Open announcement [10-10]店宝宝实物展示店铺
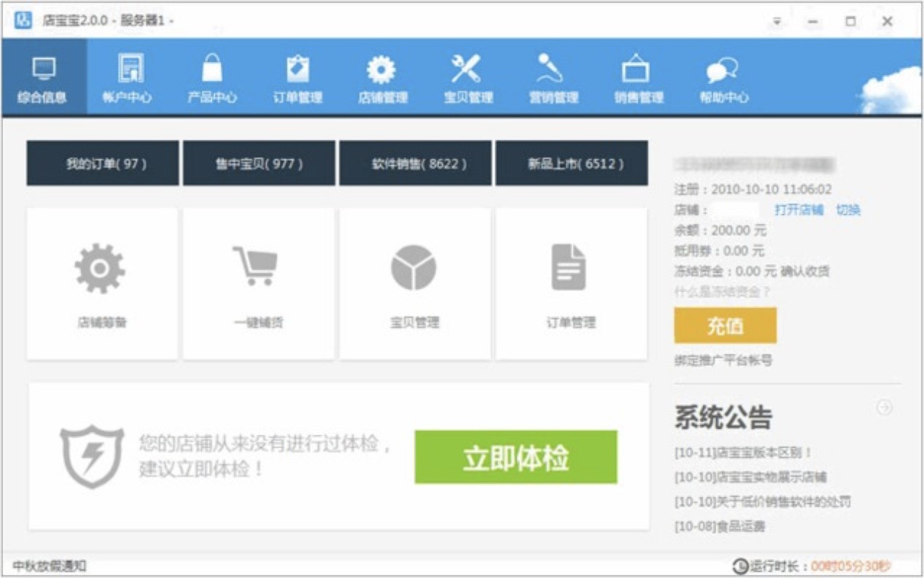Image resolution: width=924 pixels, height=578 pixels. click(x=750, y=477)
